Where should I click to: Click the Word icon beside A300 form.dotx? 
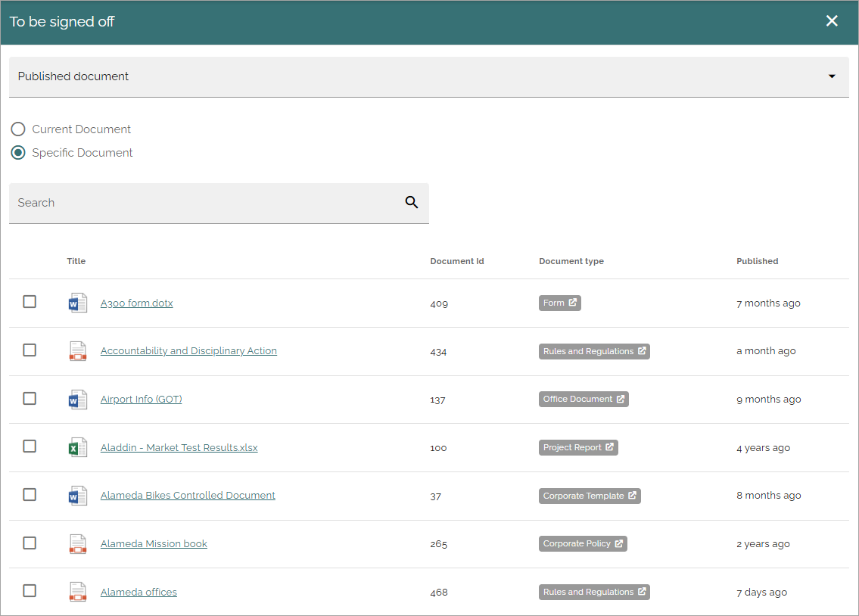tap(78, 303)
